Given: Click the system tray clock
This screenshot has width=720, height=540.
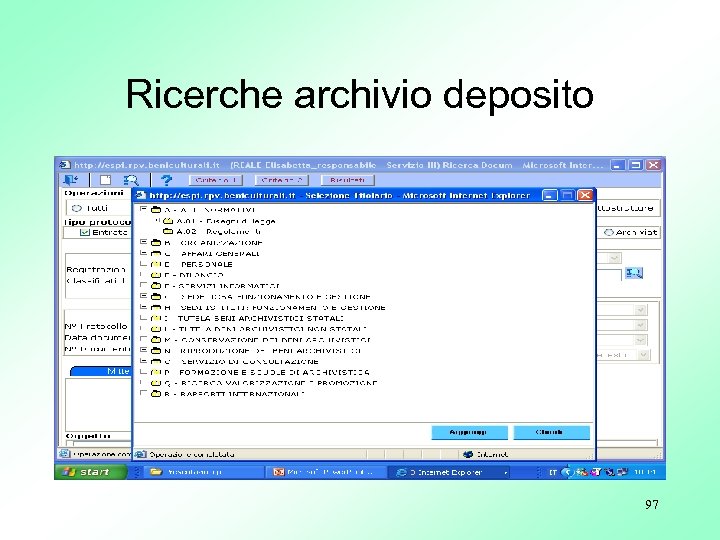Looking at the screenshot, I should pos(645,472).
